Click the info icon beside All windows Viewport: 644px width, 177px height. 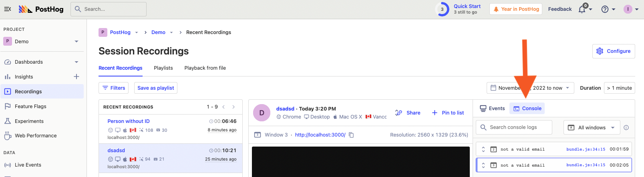point(626,127)
